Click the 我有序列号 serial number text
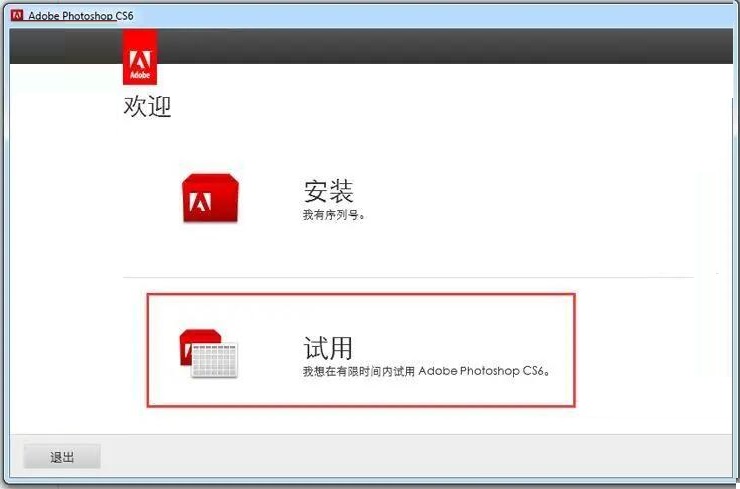 [334, 215]
